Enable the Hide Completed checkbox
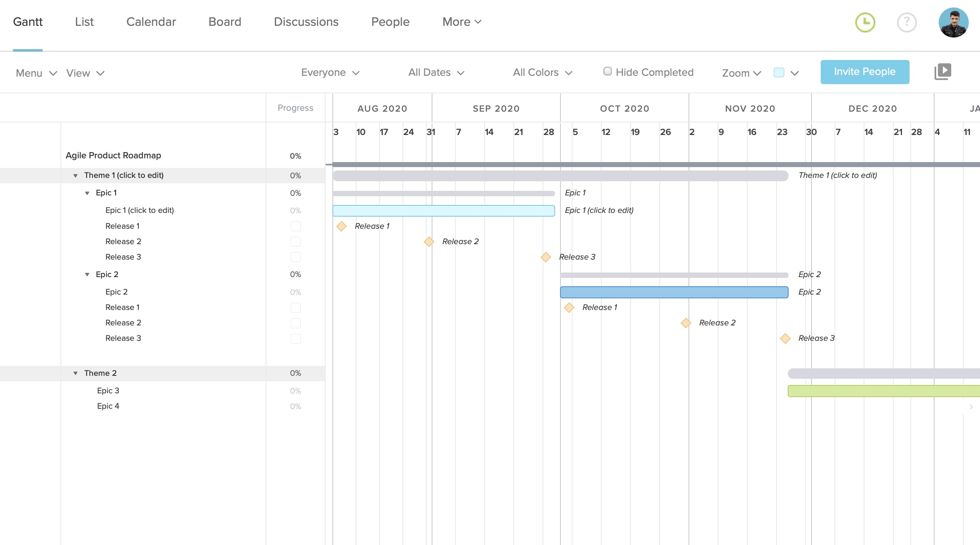 pyautogui.click(x=607, y=71)
